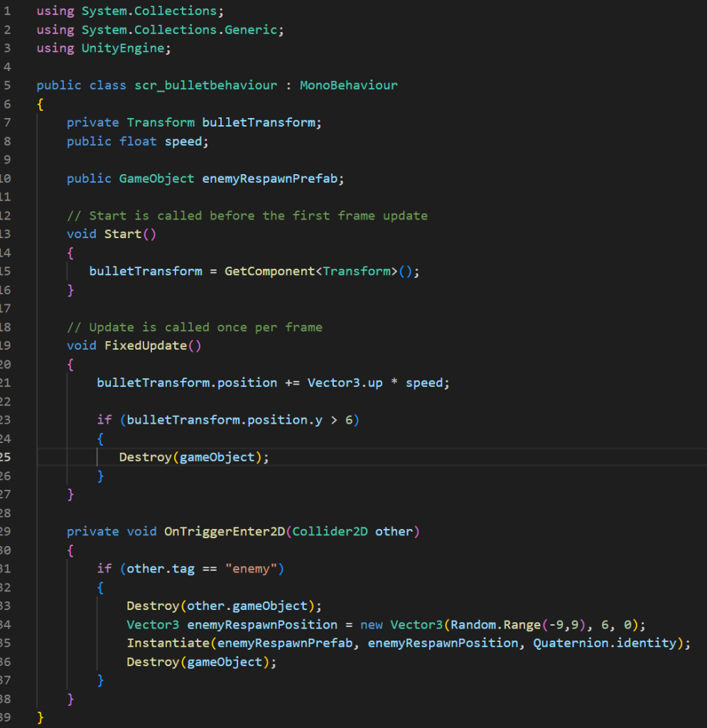The image size is (707, 728).
Task: Click line number 25 in the gutter
Action: (x=7, y=457)
